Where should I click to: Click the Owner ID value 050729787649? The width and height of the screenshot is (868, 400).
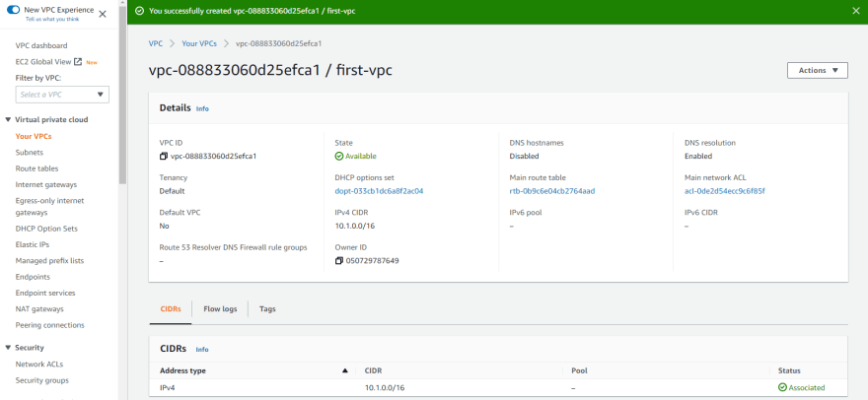tap(373, 260)
